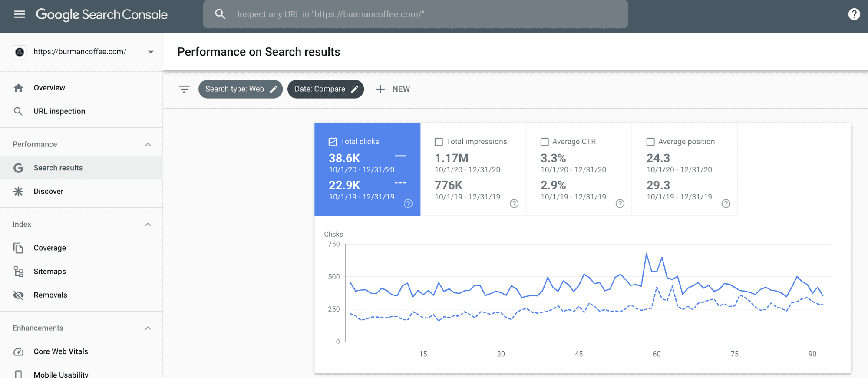The width and height of the screenshot is (868, 378).
Task: Edit the Search type: Web filter
Action: pos(241,89)
